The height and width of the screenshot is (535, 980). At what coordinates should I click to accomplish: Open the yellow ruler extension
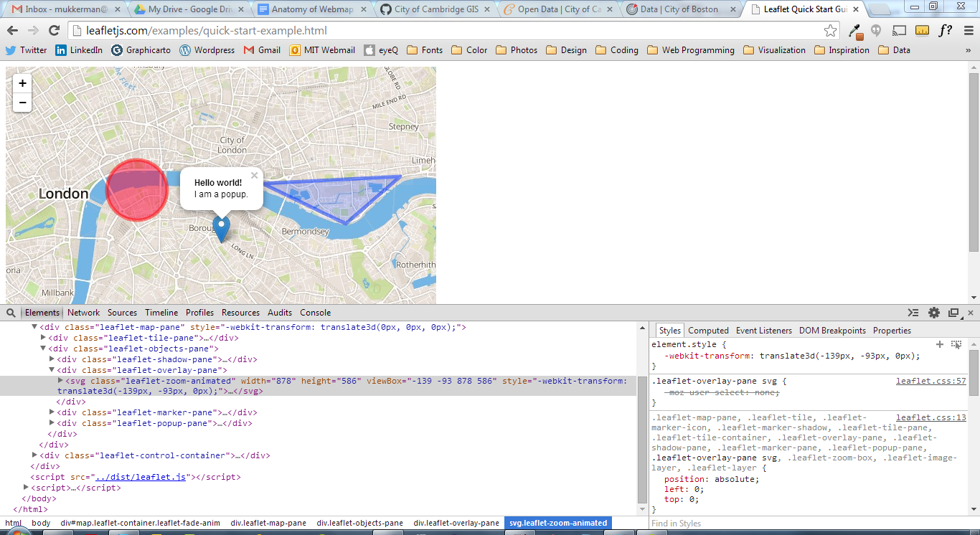pyautogui.click(x=923, y=31)
